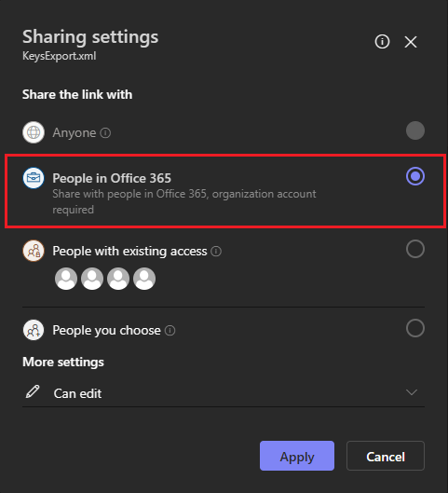Select People you choose radio button
Viewport: 448px width, 493px height.
(415, 328)
